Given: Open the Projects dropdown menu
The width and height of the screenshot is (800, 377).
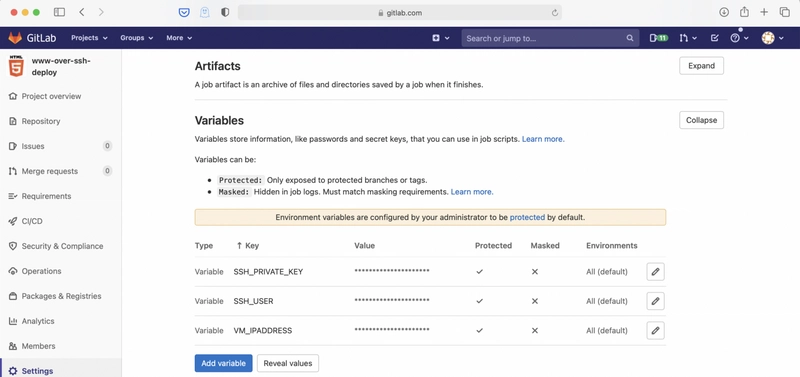Looking at the screenshot, I should pyautogui.click(x=89, y=38).
